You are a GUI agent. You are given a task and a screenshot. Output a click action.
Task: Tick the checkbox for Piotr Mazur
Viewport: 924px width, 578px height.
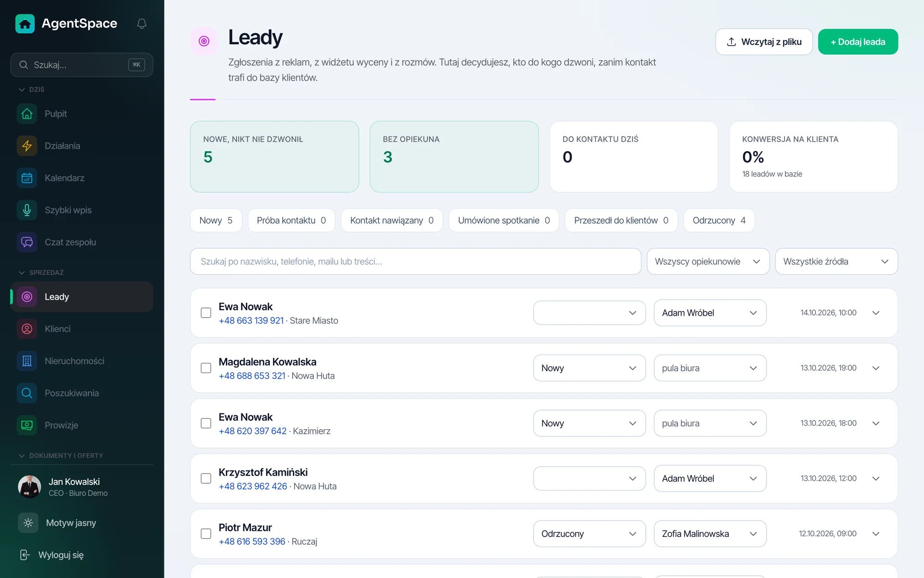point(206,534)
